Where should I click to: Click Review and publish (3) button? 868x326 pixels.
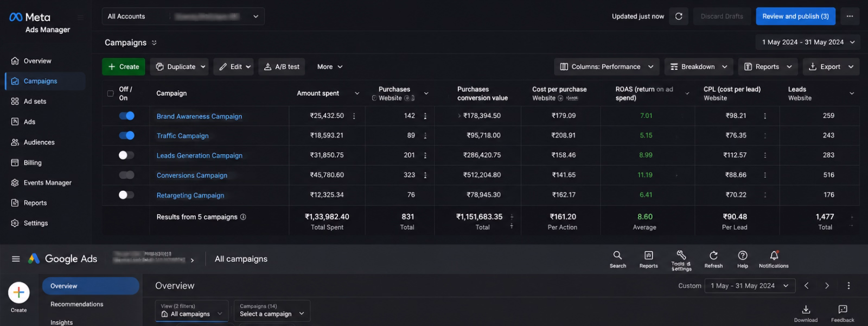(x=795, y=16)
